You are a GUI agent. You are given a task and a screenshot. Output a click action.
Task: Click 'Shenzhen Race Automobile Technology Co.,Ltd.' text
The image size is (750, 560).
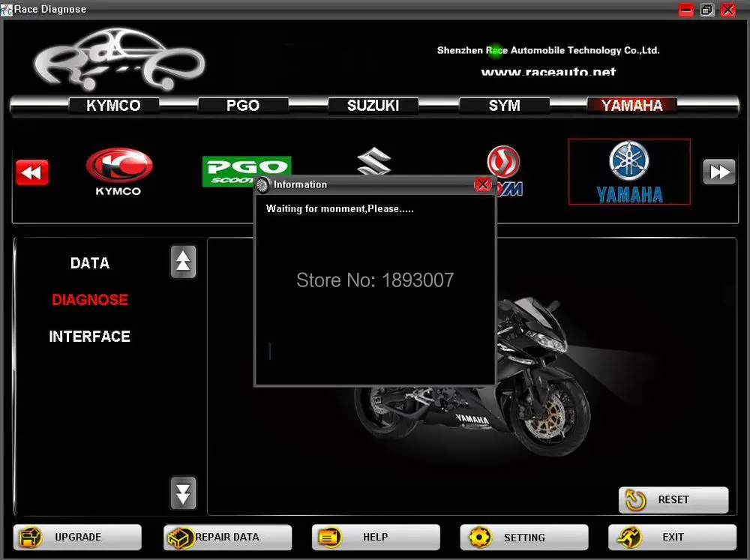click(548, 50)
